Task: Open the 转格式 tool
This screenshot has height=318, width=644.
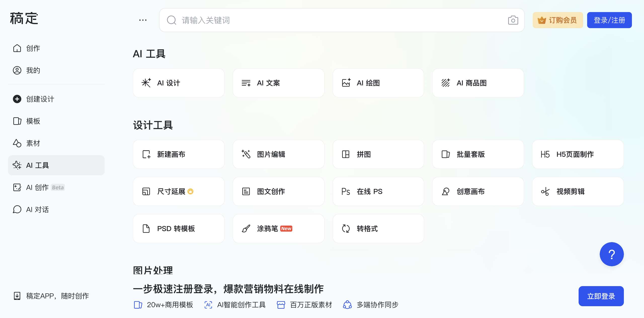Action: pos(378,229)
